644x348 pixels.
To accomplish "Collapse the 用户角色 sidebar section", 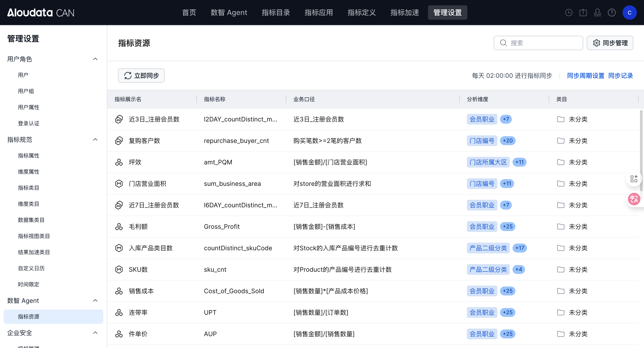I will 95,59.
